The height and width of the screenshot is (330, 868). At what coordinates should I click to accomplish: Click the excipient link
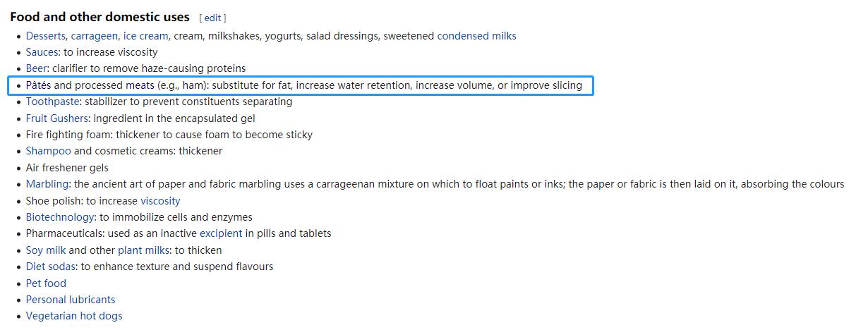[x=221, y=233]
